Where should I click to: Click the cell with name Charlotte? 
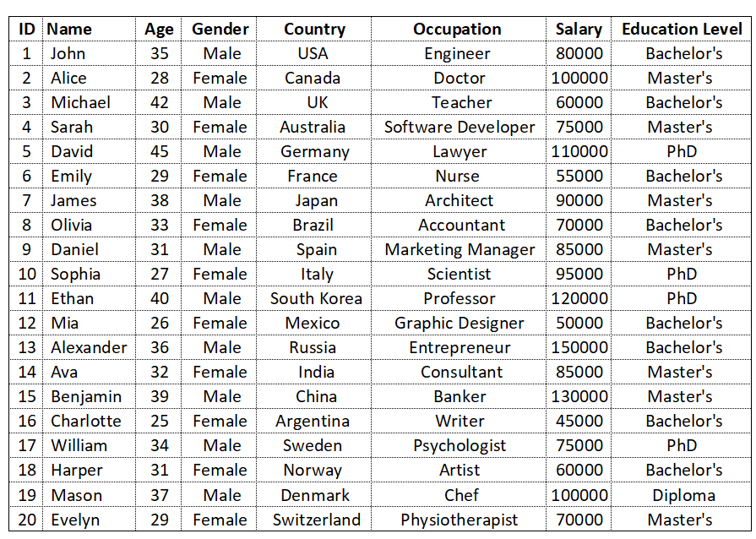[x=90, y=421]
